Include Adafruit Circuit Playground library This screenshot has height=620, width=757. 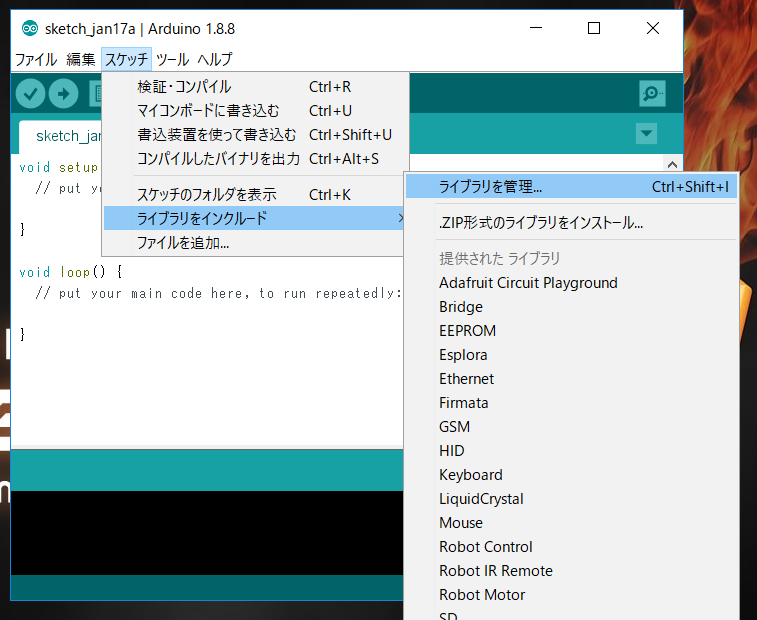[x=571, y=283]
